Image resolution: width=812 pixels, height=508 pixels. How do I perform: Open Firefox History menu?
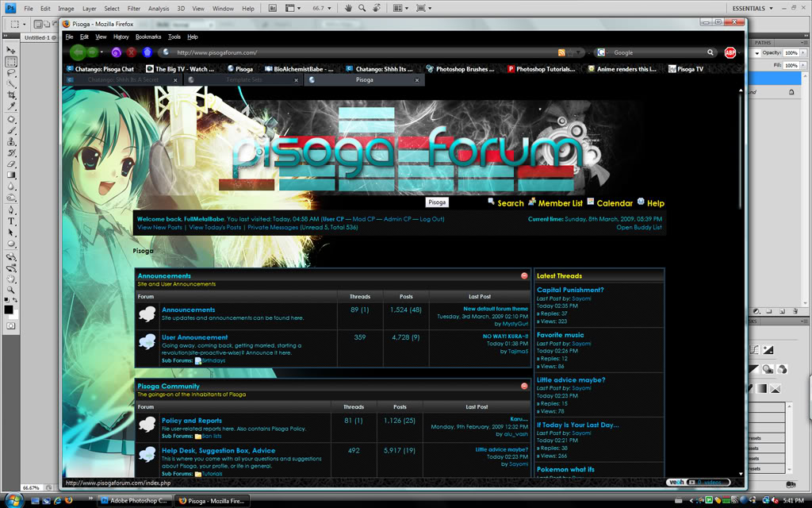pyautogui.click(x=121, y=37)
